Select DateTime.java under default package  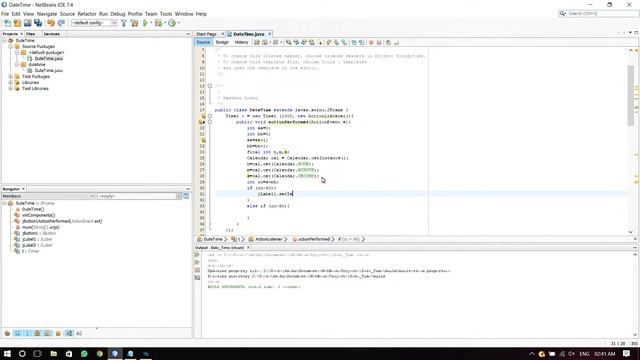[x=49, y=58]
